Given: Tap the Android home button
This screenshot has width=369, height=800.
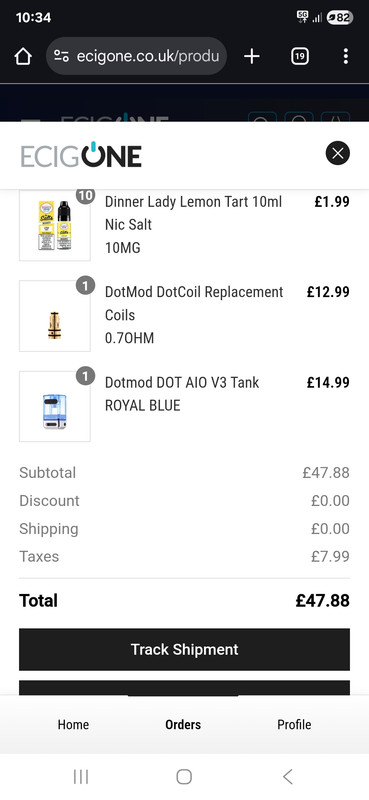Looking at the screenshot, I should [x=184, y=777].
